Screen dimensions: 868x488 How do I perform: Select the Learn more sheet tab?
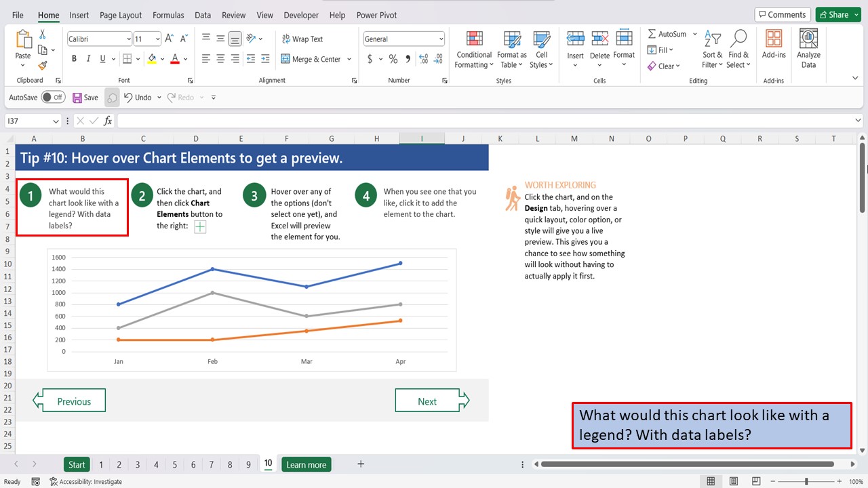306,464
